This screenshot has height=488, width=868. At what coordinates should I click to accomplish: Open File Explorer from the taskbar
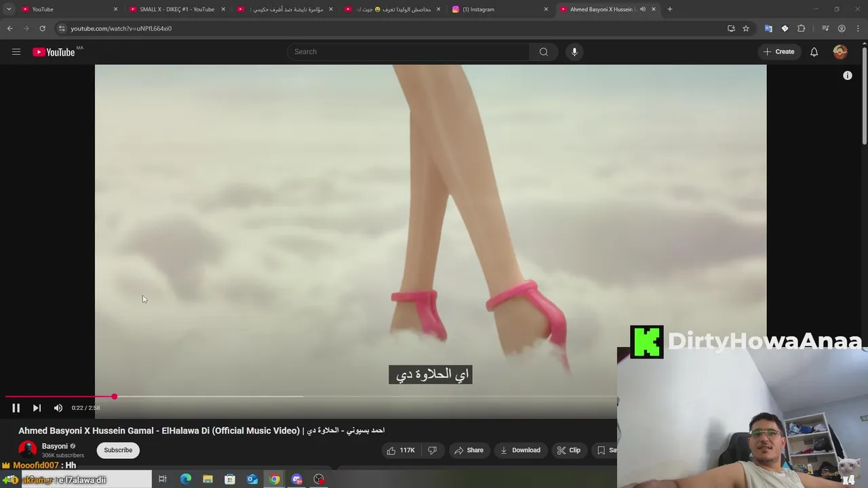click(x=208, y=479)
